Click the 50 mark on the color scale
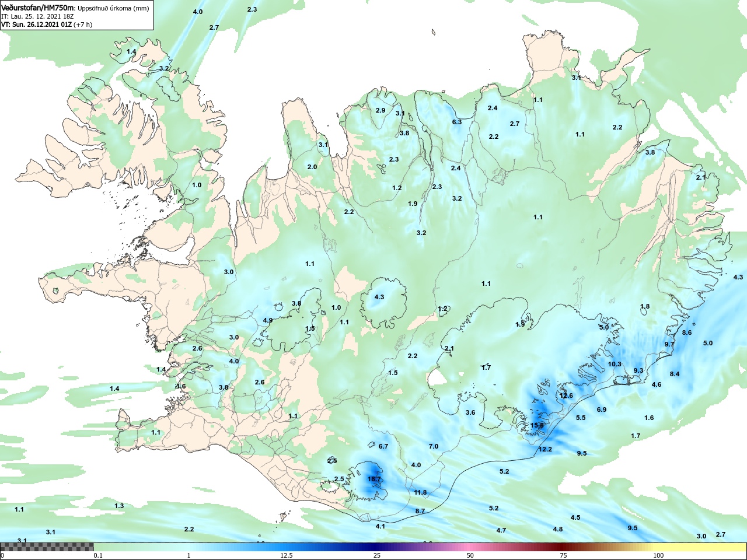 pyautogui.click(x=470, y=556)
